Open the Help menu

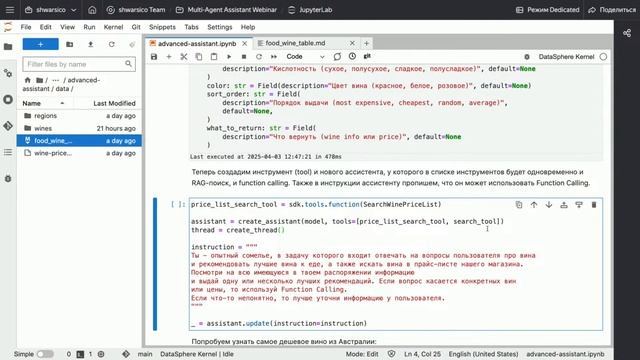[248, 27]
